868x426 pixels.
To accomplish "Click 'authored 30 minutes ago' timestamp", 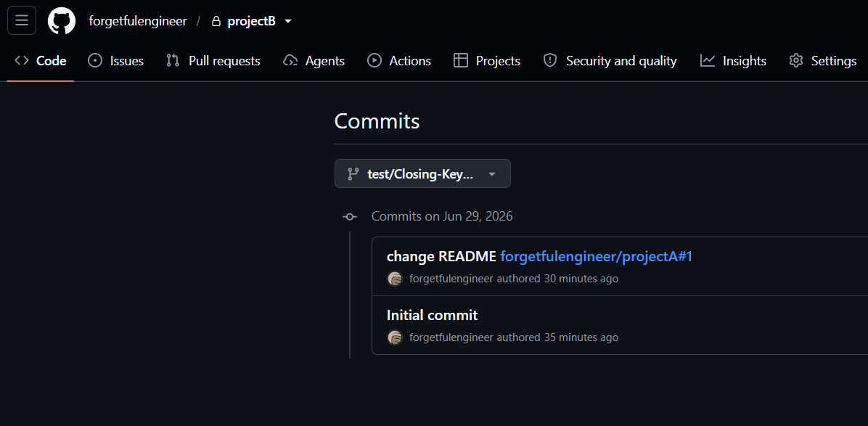I will pos(557,279).
